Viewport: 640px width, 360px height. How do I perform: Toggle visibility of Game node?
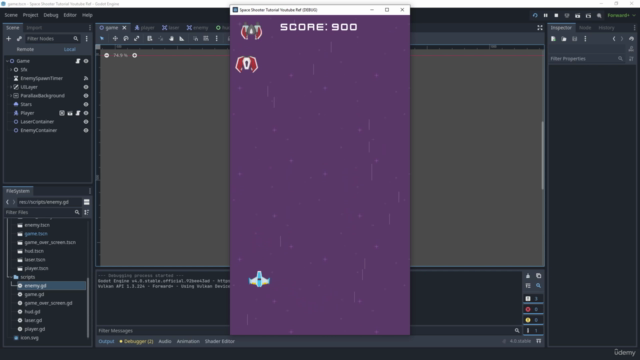coord(86,61)
